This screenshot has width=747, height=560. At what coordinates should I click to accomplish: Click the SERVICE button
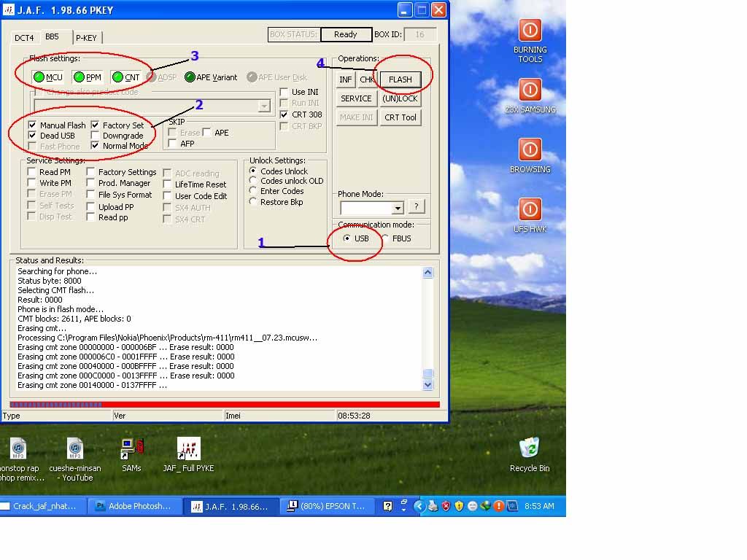coord(356,98)
